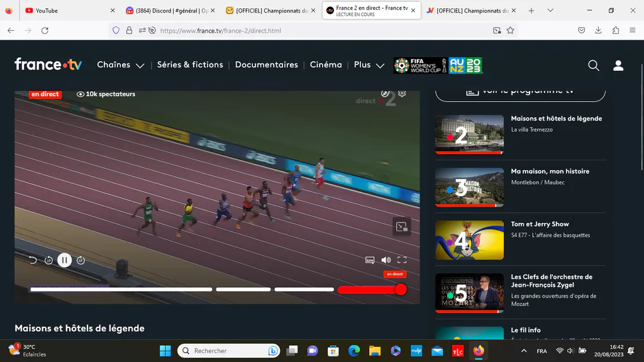The image size is (644, 362).
Task: Open the Documentaires section
Action: coord(267,65)
